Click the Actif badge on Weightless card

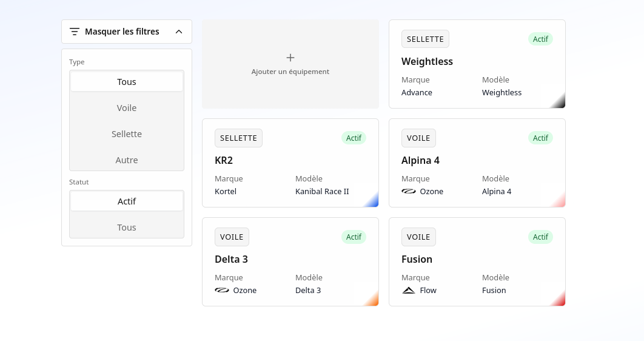click(540, 39)
